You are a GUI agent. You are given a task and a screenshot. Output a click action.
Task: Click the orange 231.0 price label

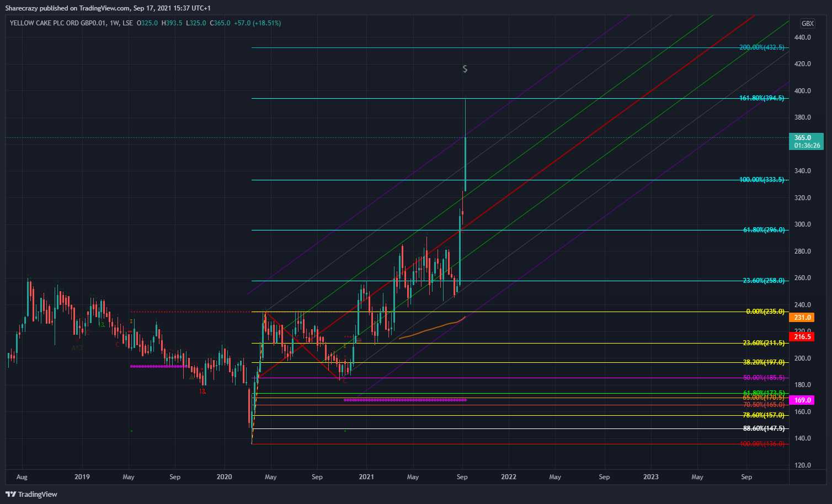[802, 318]
